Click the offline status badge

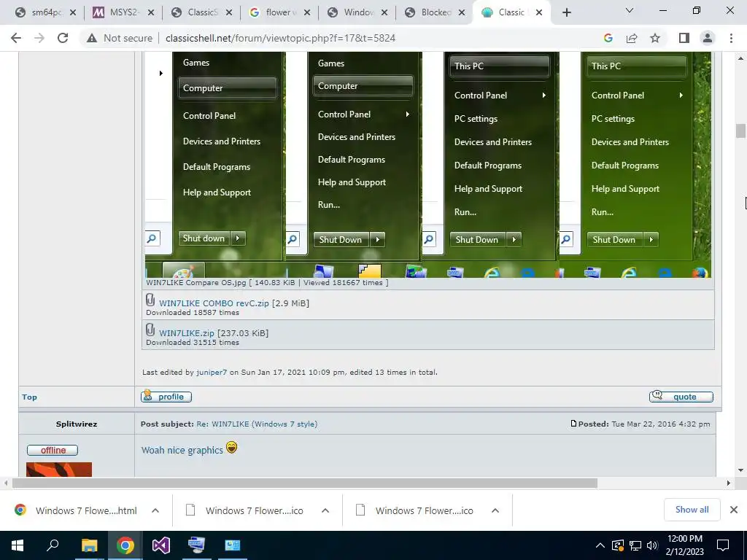[53, 451]
